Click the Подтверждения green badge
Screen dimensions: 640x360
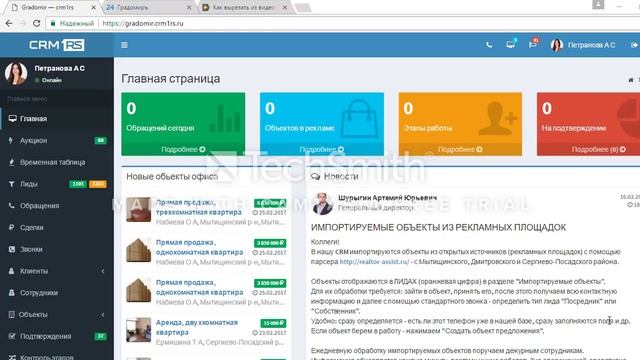(100, 336)
